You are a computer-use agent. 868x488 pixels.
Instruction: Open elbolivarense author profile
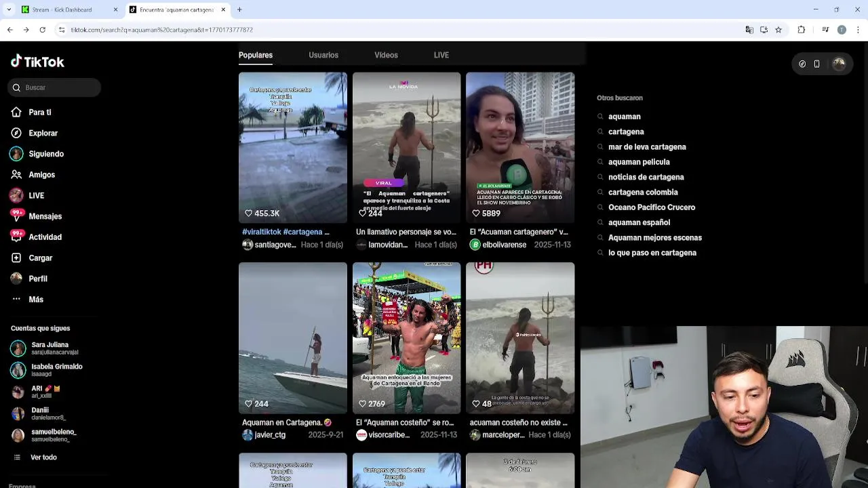point(498,245)
